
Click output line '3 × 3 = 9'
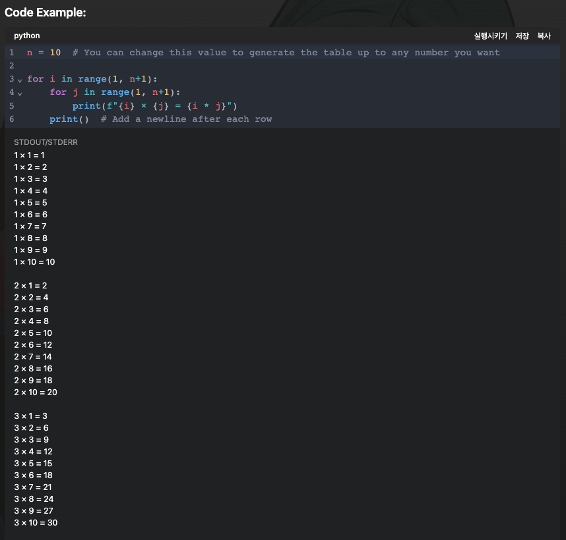31,440
